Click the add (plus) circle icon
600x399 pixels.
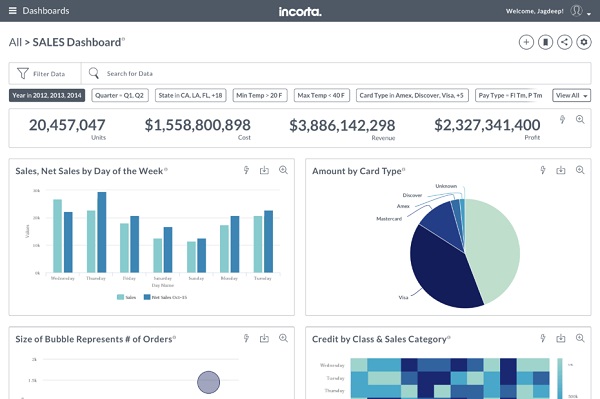(x=526, y=42)
